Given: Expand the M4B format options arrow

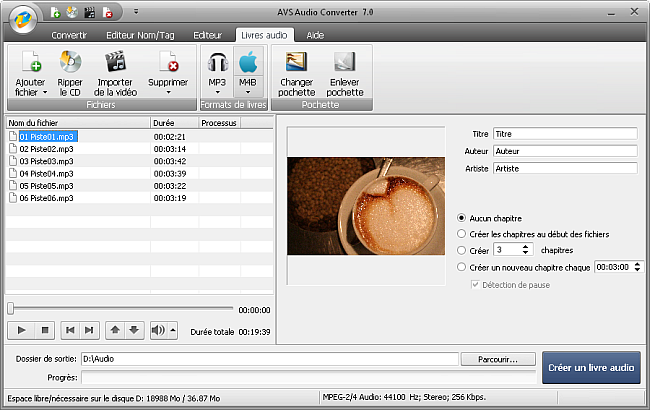Looking at the screenshot, I should (x=248, y=92).
